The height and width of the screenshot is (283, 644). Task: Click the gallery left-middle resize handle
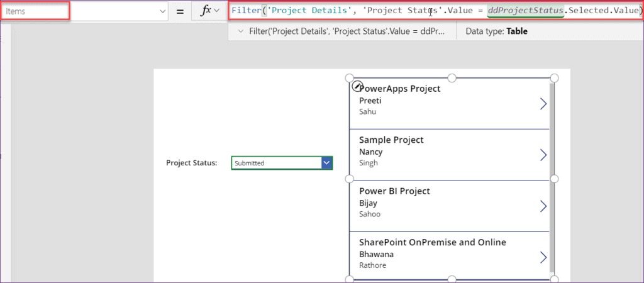(348, 179)
